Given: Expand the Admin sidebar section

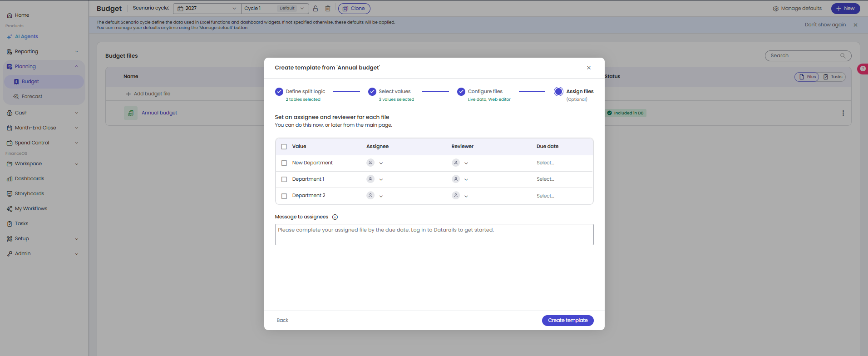Looking at the screenshot, I should click(x=77, y=254).
